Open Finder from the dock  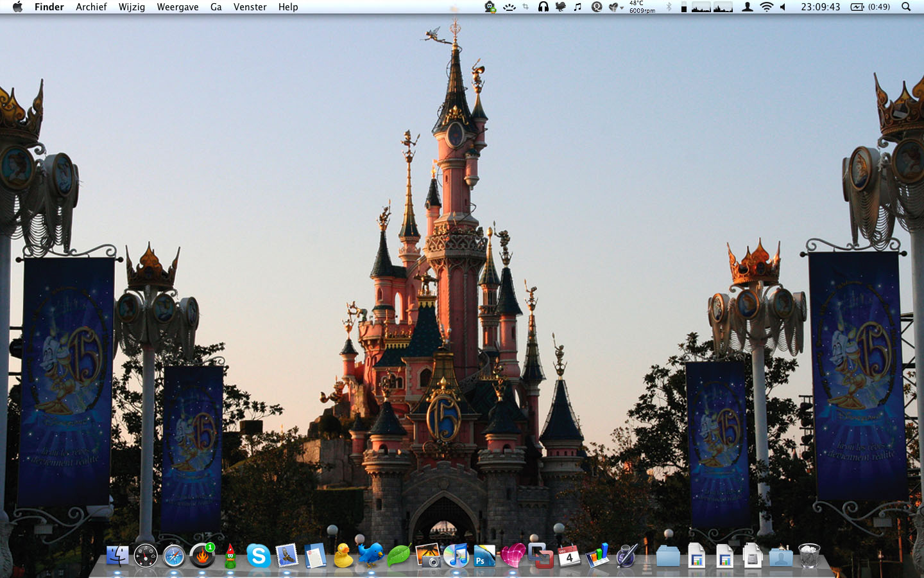(x=117, y=556)
